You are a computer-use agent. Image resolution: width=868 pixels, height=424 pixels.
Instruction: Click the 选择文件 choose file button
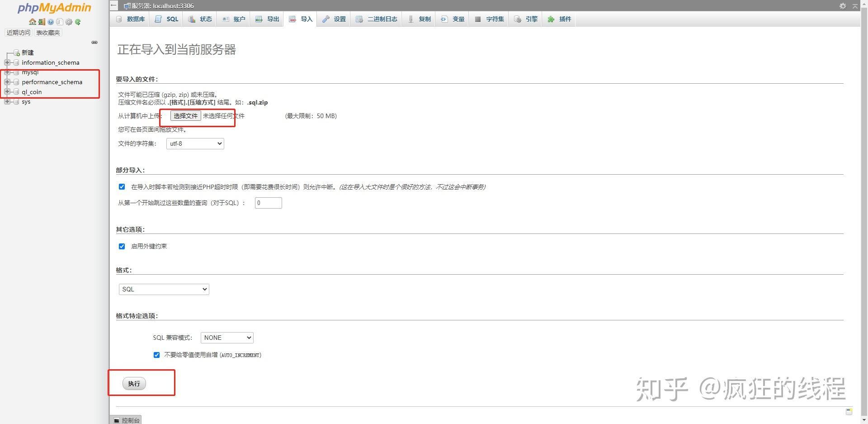click(x=185, y=116)
